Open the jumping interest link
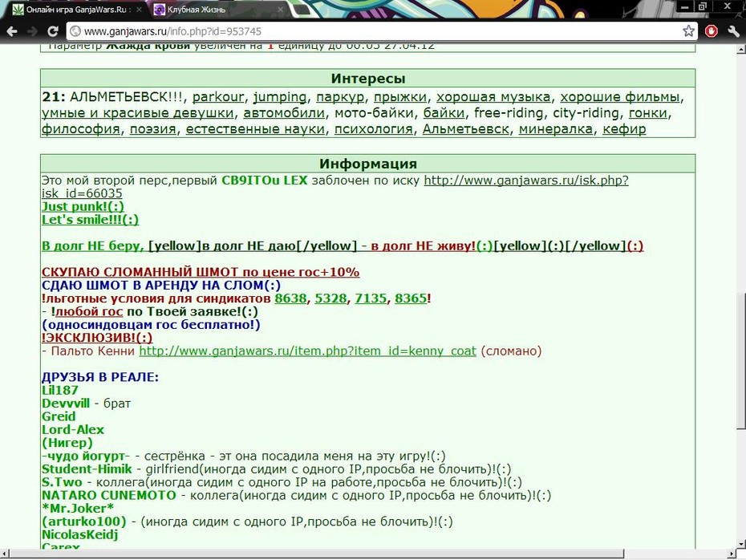The height and width of the screenshot is (560, 746). tap(280, 97)
